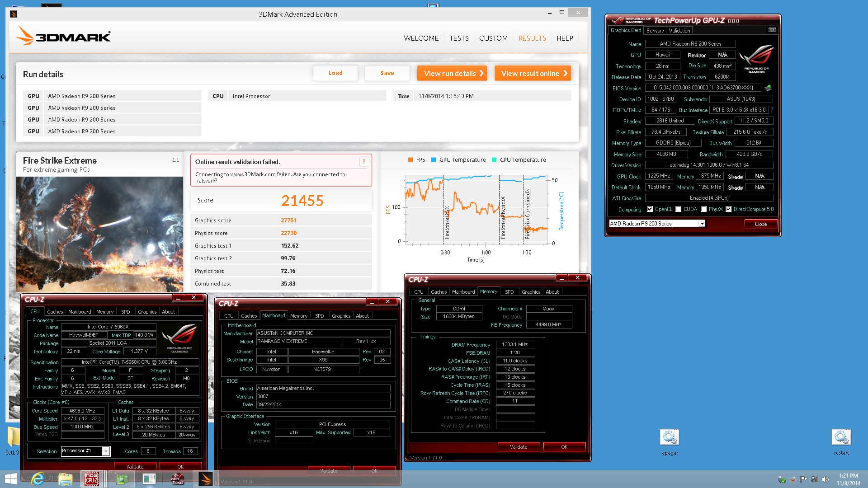Click the orange FPS legend swatch
868x488 pixels.
click(x=410, y=160)
